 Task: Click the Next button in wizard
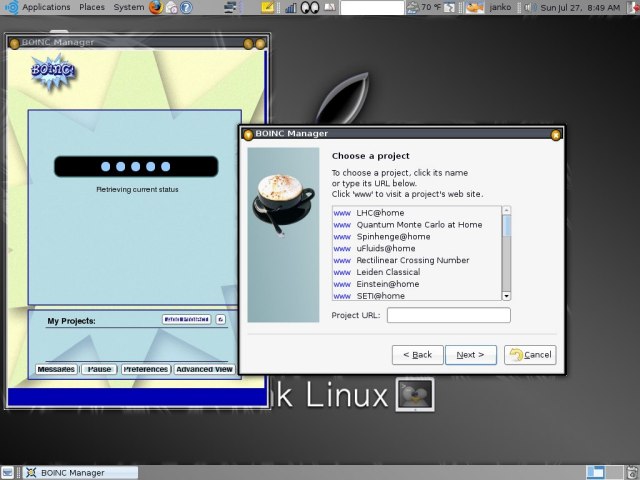[471, 355]
